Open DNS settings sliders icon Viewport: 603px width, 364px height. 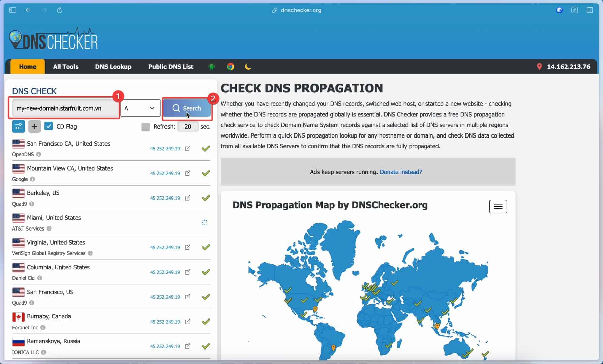click(19, 127)
